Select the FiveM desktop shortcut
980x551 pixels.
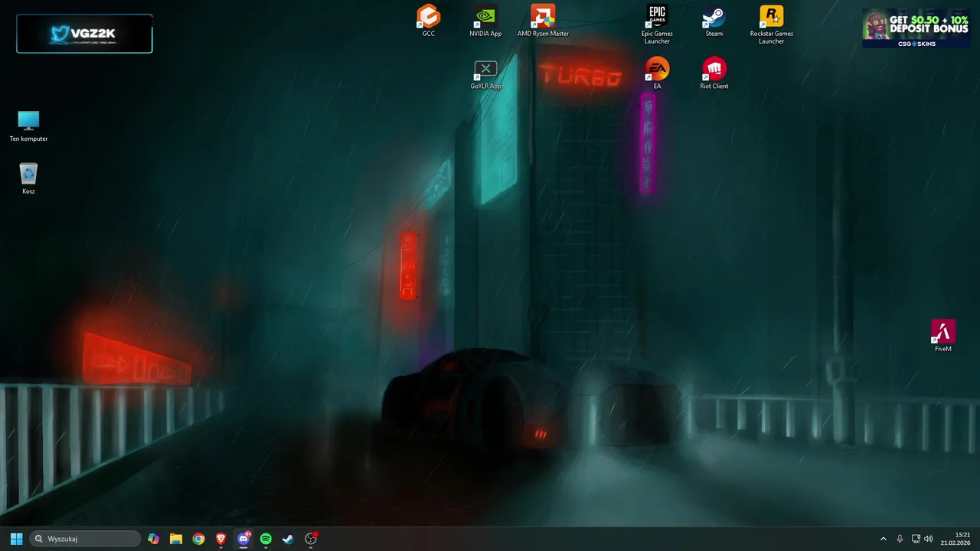pyautogui.click(x=942, y=336)
